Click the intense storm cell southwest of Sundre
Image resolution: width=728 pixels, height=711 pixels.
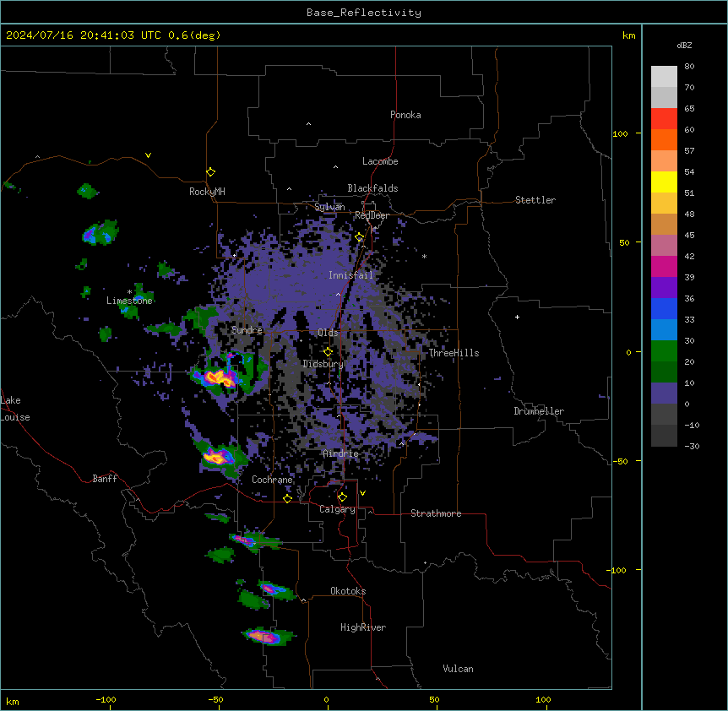[220, 377]
